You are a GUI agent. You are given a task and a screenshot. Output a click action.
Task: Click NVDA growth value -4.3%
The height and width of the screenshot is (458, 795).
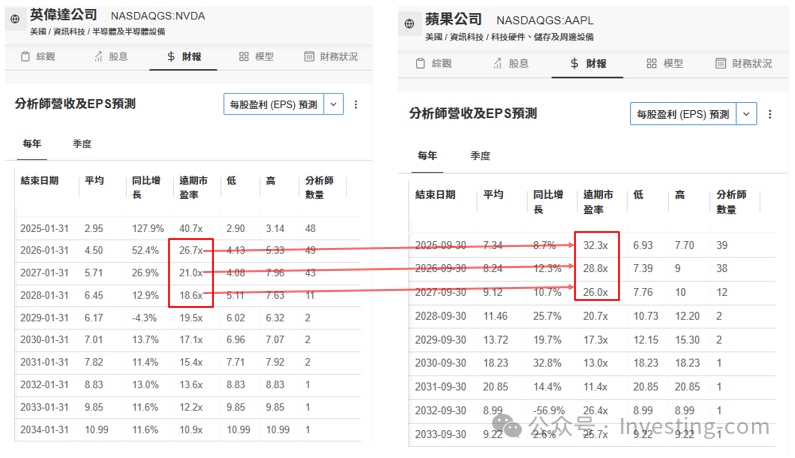click(144, 318)
